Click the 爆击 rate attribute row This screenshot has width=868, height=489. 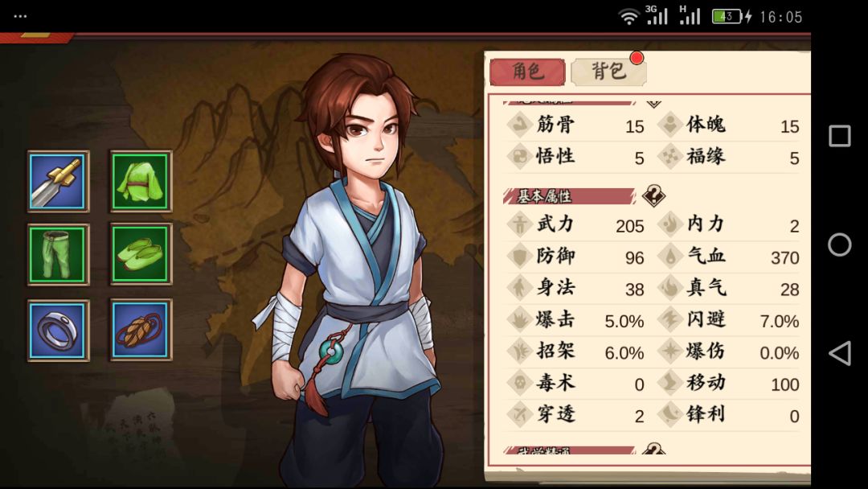click(x=575, y=320)
